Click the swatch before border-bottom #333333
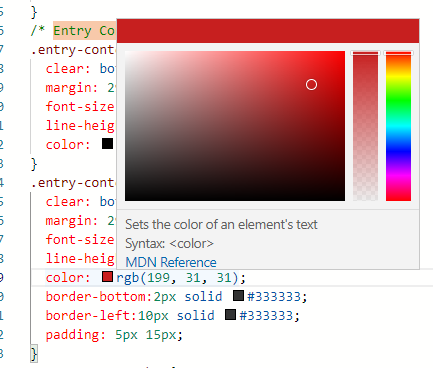 coord(238,296)
